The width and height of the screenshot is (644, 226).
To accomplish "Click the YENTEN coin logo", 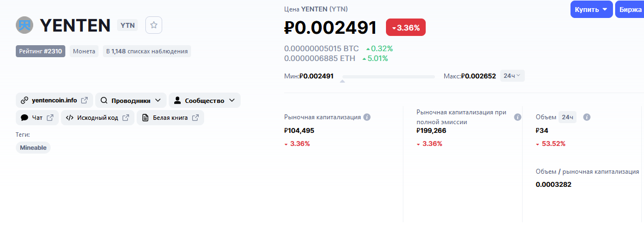I will pos(24,25).
